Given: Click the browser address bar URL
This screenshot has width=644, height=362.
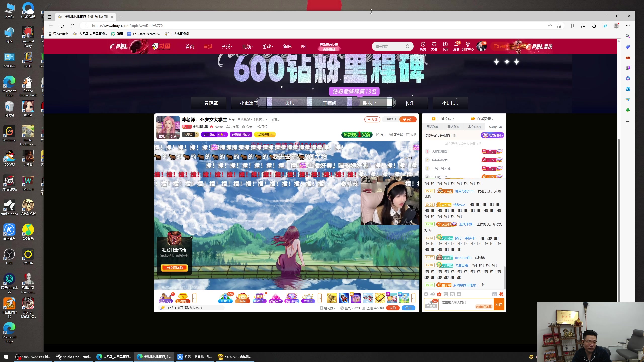Looking at the screenshot, I should [x=128, y=26].
